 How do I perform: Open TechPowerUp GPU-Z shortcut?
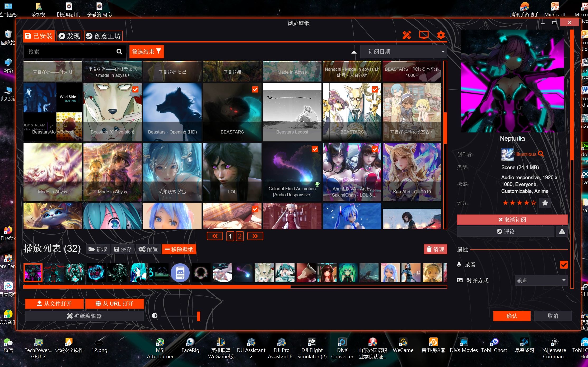click(39, 348)
